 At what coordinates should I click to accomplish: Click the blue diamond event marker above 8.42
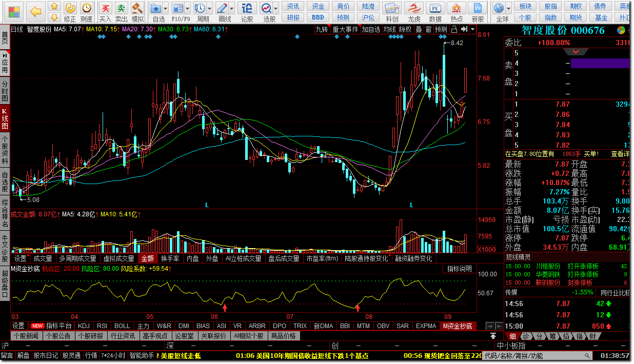(445, 36)
